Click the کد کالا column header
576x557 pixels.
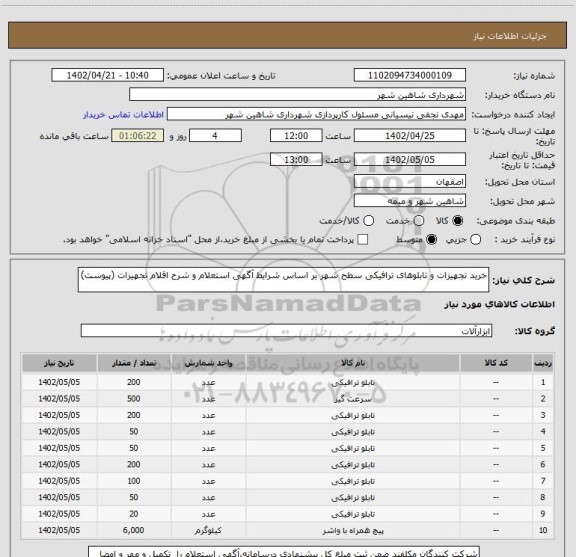(x=496, y=363)
